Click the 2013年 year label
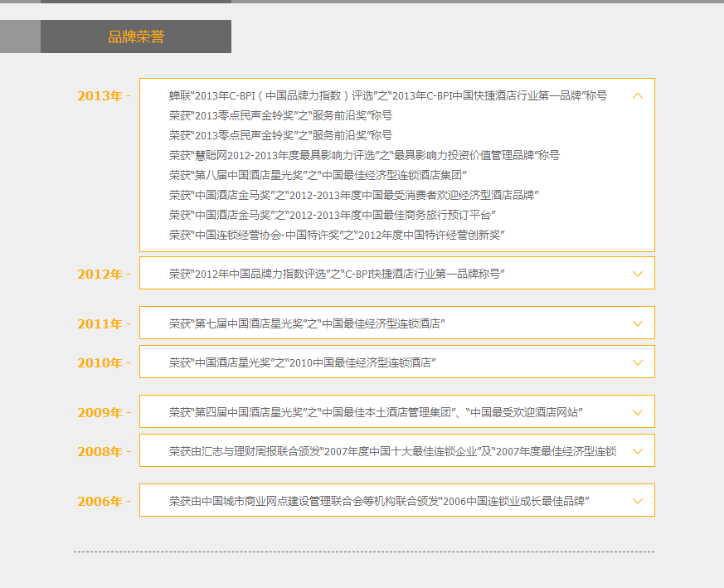Image resolution: width=724 pixels, height=588 pixels. pos(100,96)
